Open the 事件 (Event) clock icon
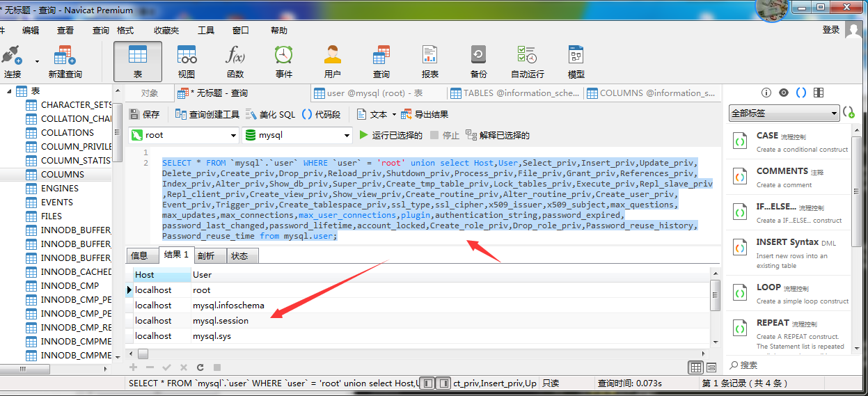 (x=283, y=61)
